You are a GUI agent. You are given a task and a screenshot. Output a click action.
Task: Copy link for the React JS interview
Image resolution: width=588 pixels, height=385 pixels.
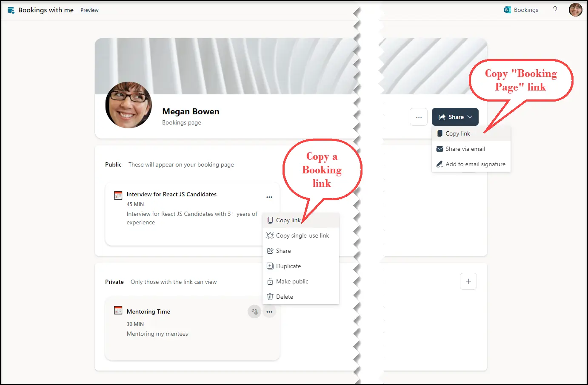(288, 220)
